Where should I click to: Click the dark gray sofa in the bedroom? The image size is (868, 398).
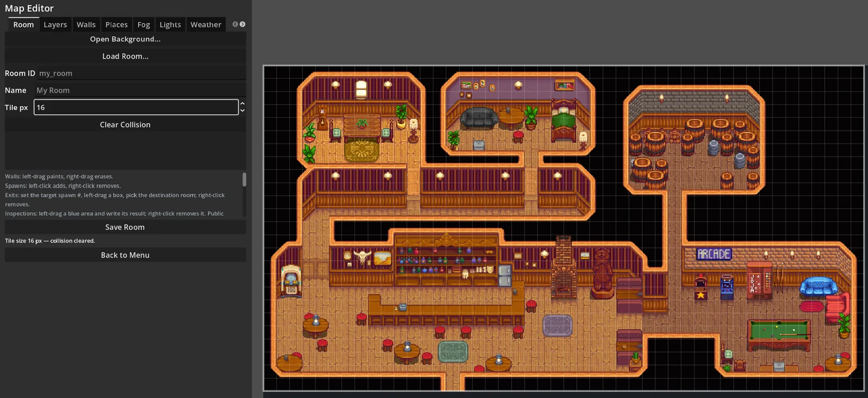coord(478,118)
